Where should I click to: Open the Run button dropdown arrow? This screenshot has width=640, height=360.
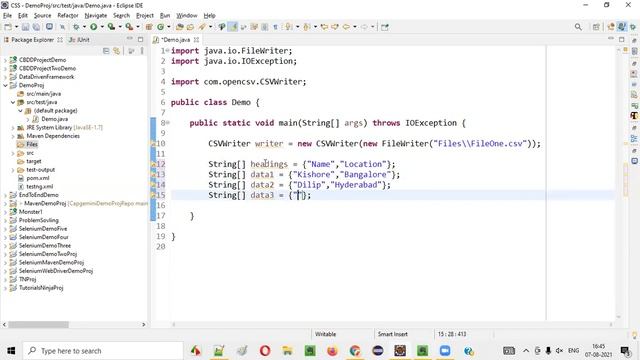tap(102, 27)
